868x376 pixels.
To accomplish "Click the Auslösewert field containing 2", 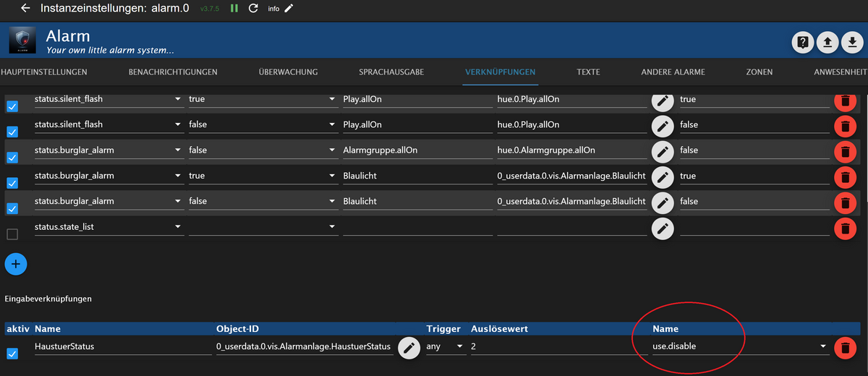I will tap(550, 346).
